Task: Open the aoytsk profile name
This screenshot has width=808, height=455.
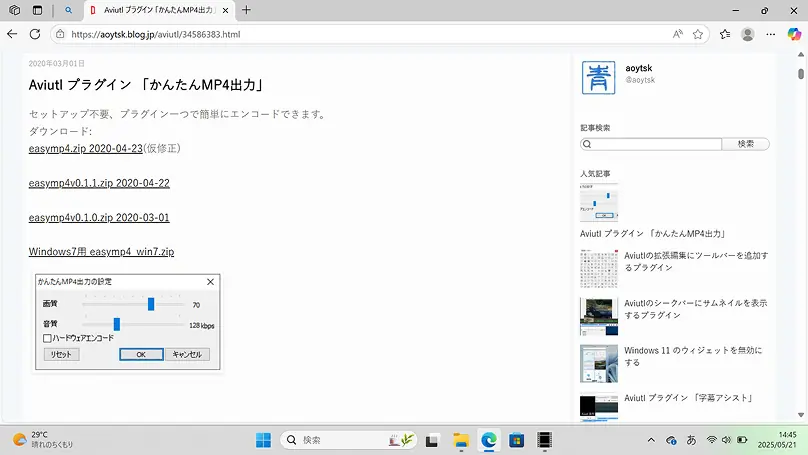Action: click(638, 68)
